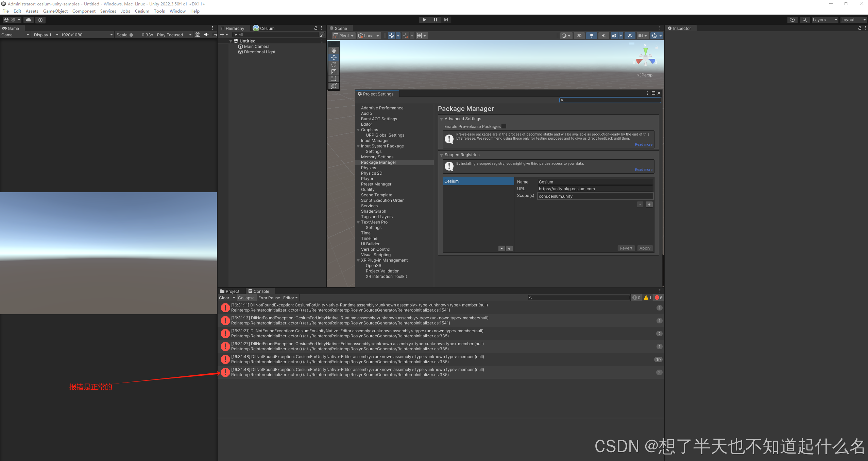Lock the Hierarchy panel padlock

(x=316, y=28)
